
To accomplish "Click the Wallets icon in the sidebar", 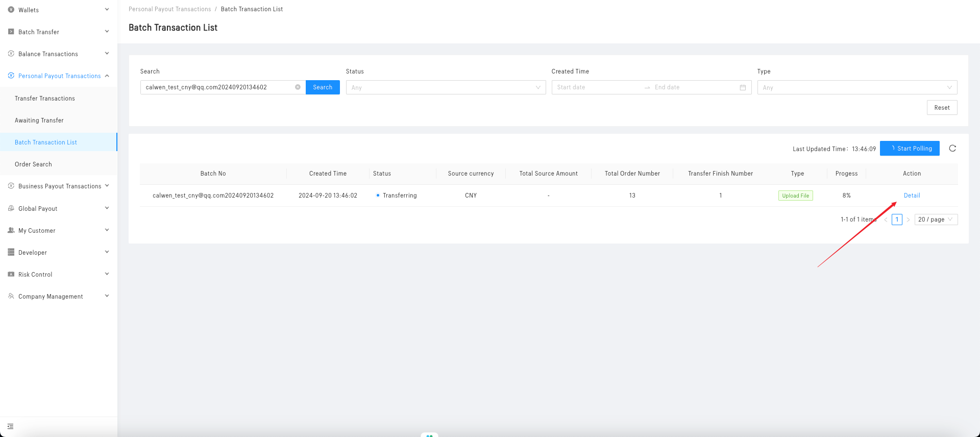I will 11,10.
